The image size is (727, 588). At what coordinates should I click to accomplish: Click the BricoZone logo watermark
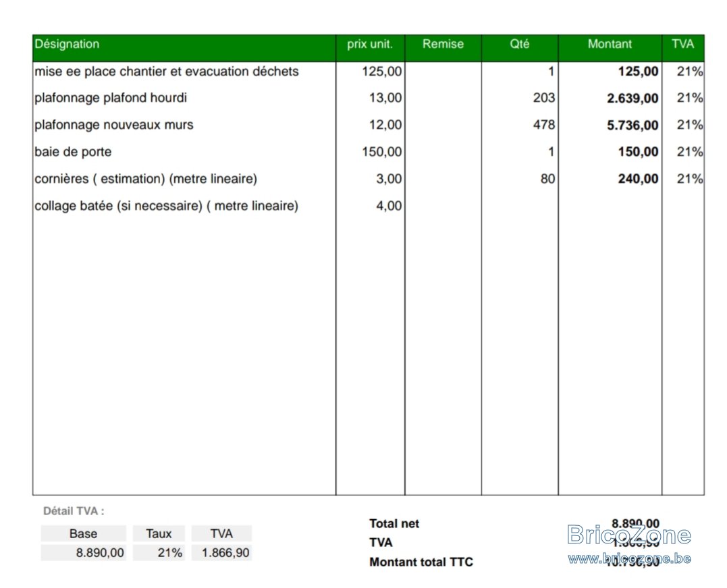629,535
